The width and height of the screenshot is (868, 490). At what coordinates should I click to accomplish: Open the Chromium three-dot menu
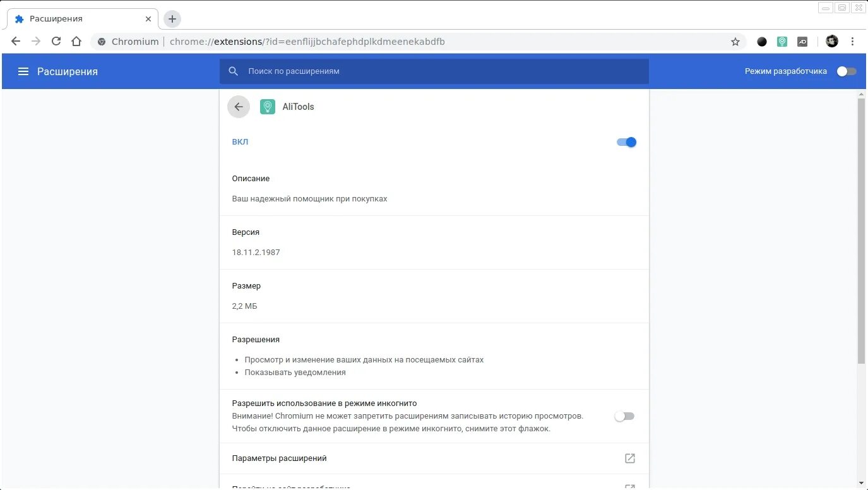(x=852, y=41)
